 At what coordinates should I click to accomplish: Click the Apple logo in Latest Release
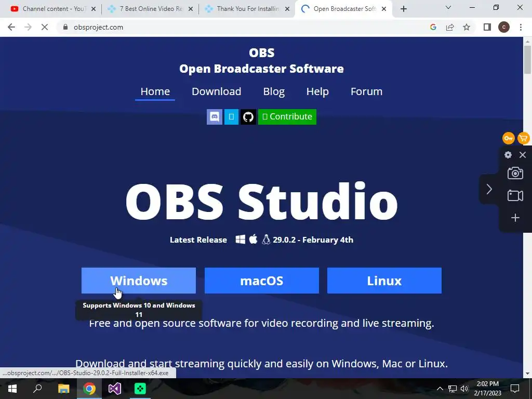254,239
